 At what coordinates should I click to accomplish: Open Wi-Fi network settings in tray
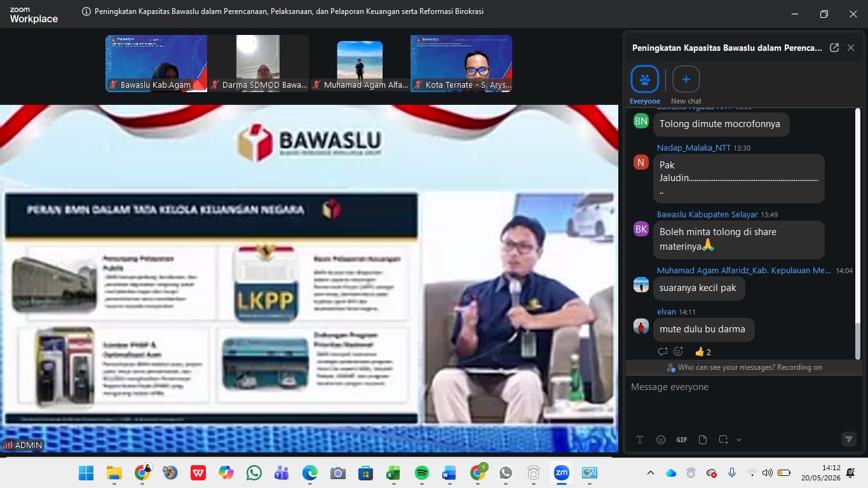(752, 473)
